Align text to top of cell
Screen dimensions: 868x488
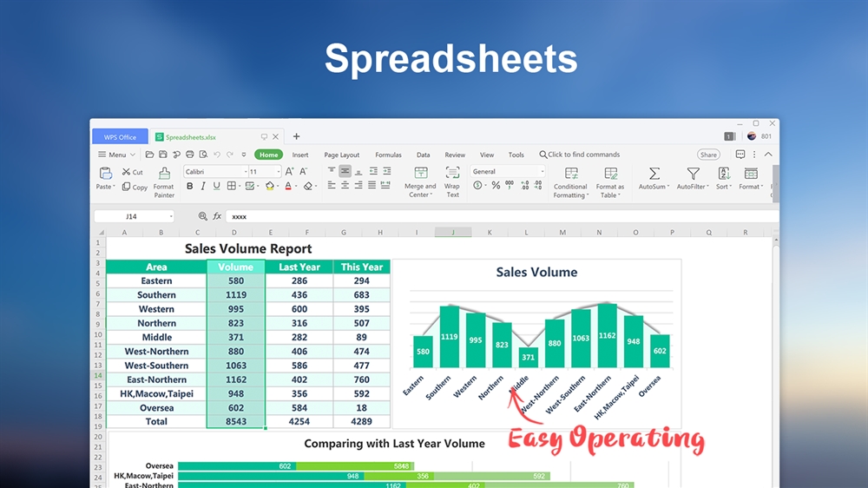click(x=331, y=171)
